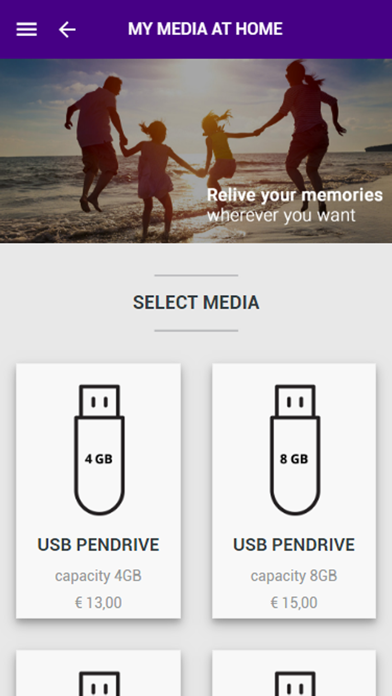Click the SELECT MEDIA heading
Viewport: 392px width, 696px height.
click(196, 303)
